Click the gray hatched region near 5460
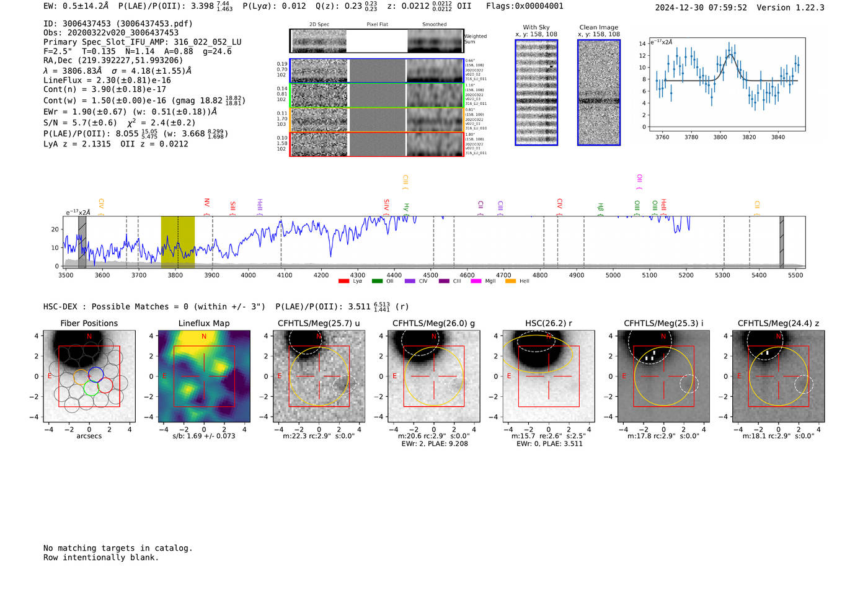This screenshot has width=868, height=591. point(782,242)
